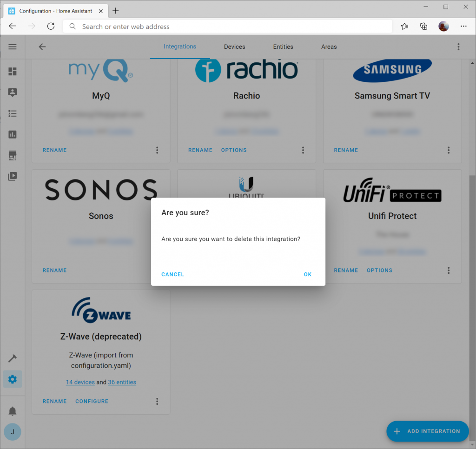Image resolution: width=476 pixels, height=449 pixels.
Task: Click the Add Integration button
Action: pyautogui.click(x=428, y=431)
